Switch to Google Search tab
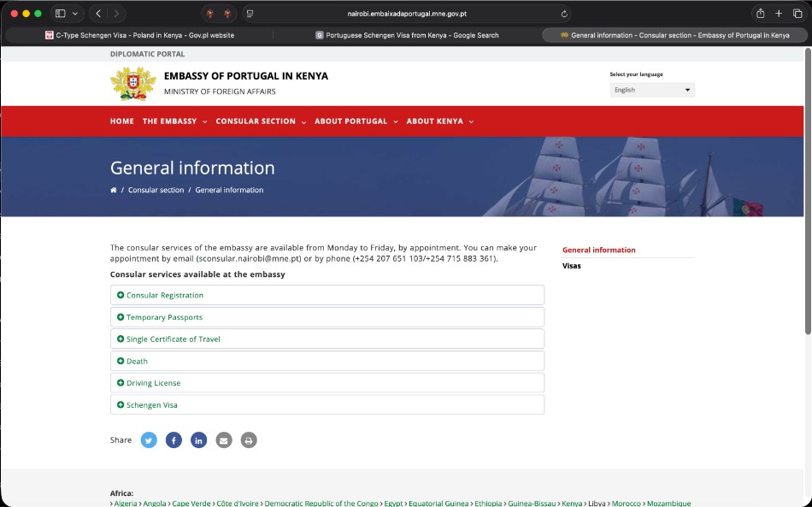The height and width of the screenshot is (507, 812). click(407, 35)
